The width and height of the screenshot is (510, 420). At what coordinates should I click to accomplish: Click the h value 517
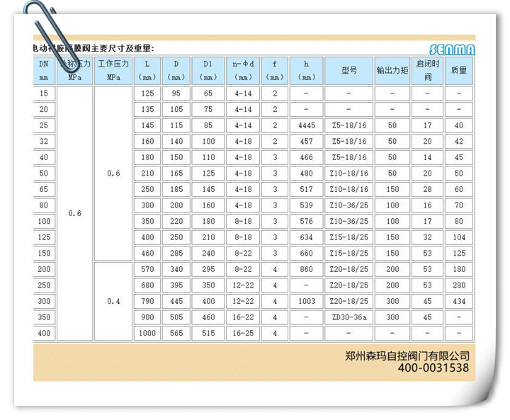[307, 189]
